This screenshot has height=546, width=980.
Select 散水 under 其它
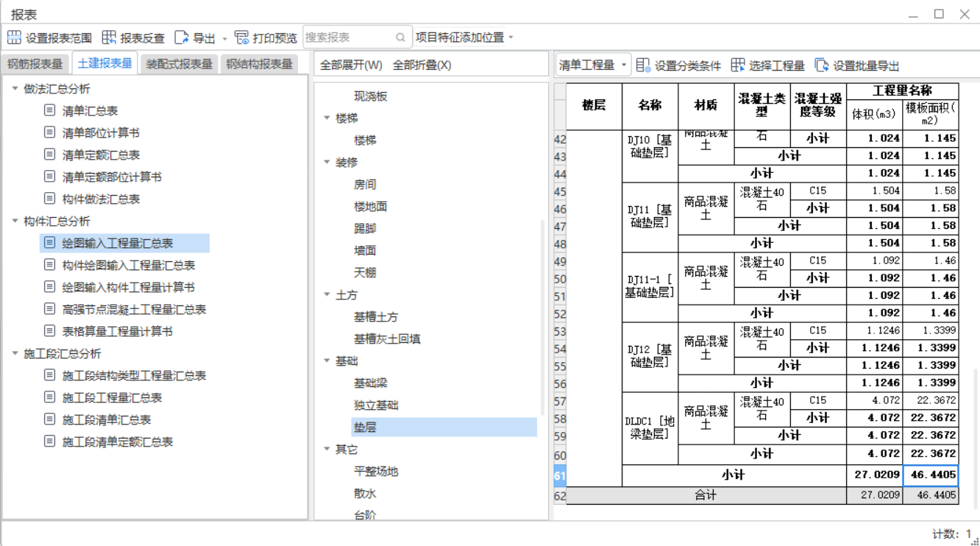click(x=365, y=493)
